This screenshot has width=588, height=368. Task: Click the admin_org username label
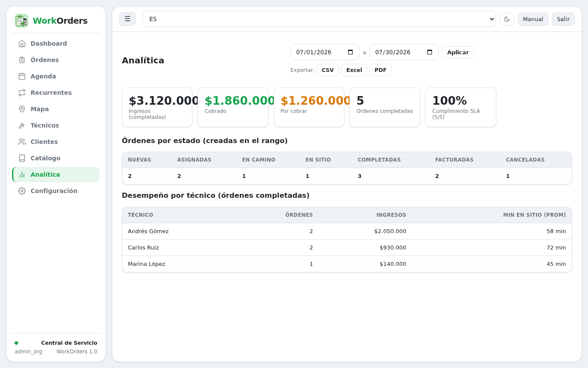(x=28, y=352)
